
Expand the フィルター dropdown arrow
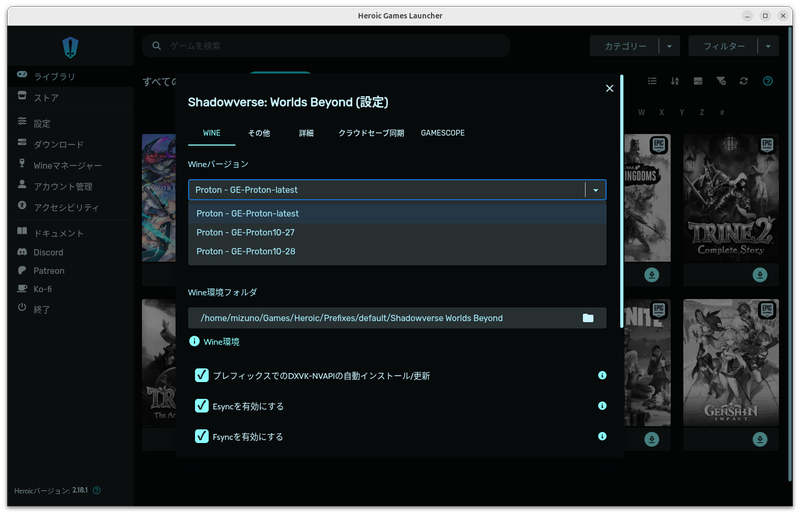coord(768,46)
